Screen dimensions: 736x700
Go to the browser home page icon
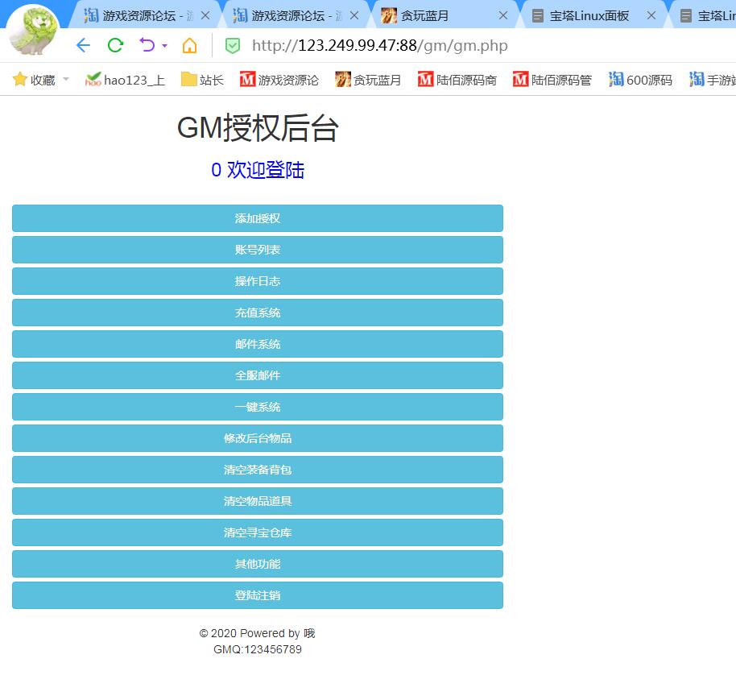[189, 45]
